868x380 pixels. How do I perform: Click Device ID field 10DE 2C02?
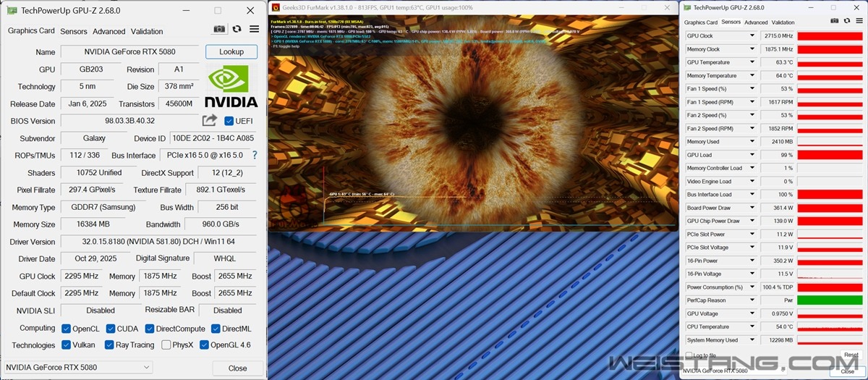pos(213,138)
